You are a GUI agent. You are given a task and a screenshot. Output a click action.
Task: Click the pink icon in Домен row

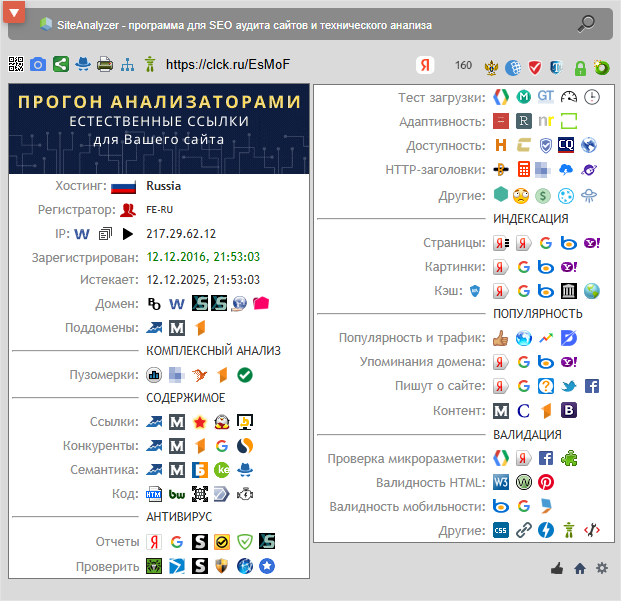tap(261, 304)
